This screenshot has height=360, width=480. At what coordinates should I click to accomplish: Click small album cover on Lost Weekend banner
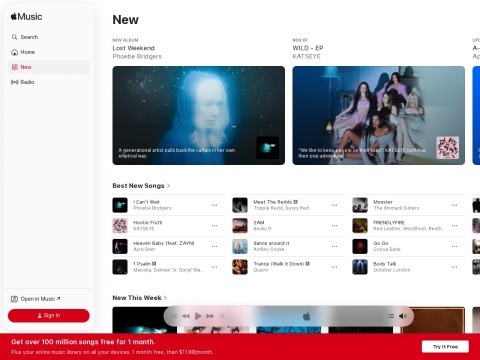point(268,148)
